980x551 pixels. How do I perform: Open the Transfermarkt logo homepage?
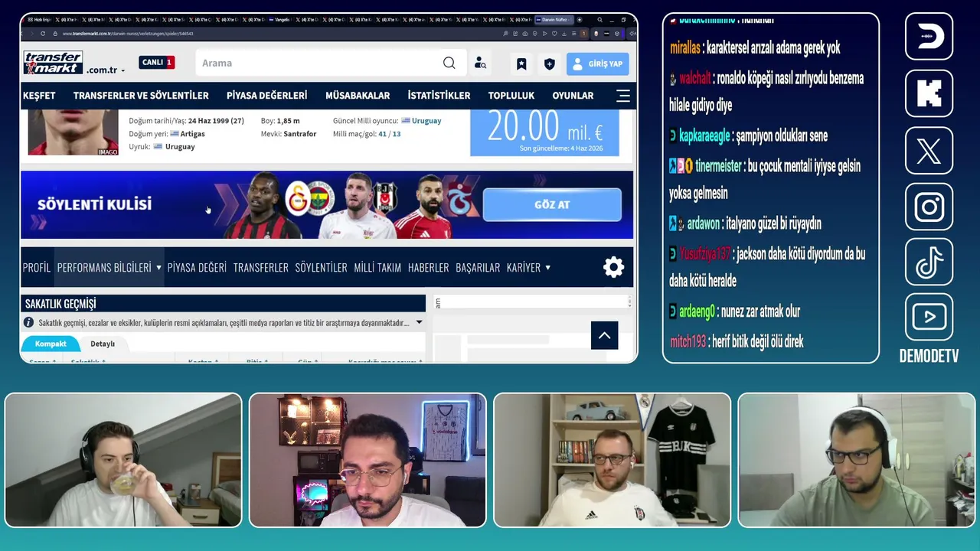point(53,63)
